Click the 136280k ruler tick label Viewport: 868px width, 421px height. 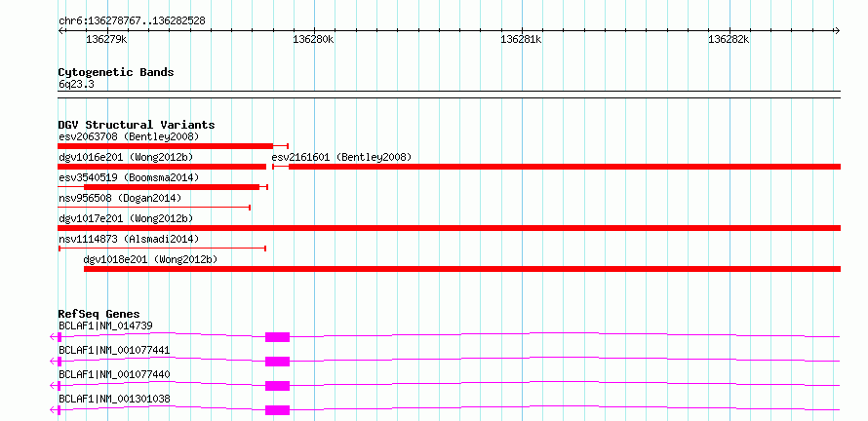[313, 40]
